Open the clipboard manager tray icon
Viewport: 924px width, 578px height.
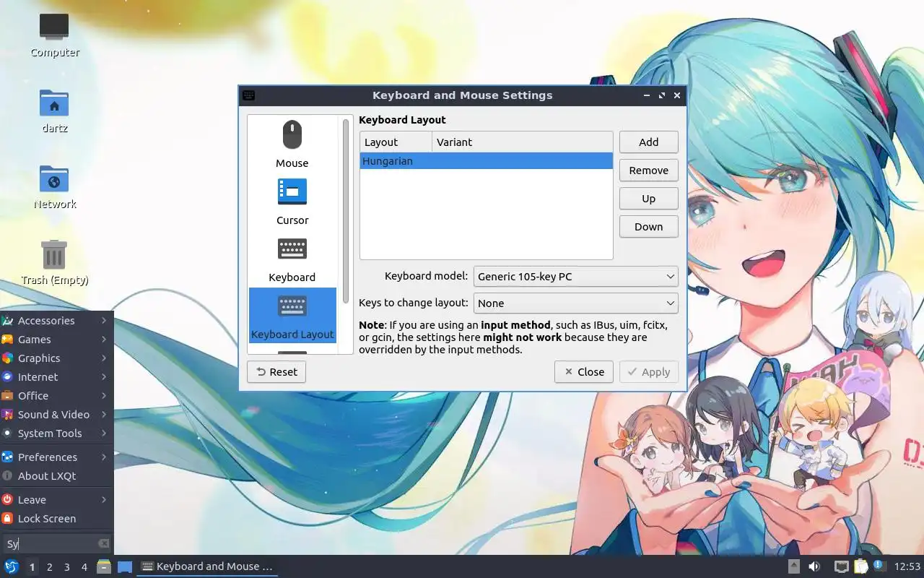860,566
